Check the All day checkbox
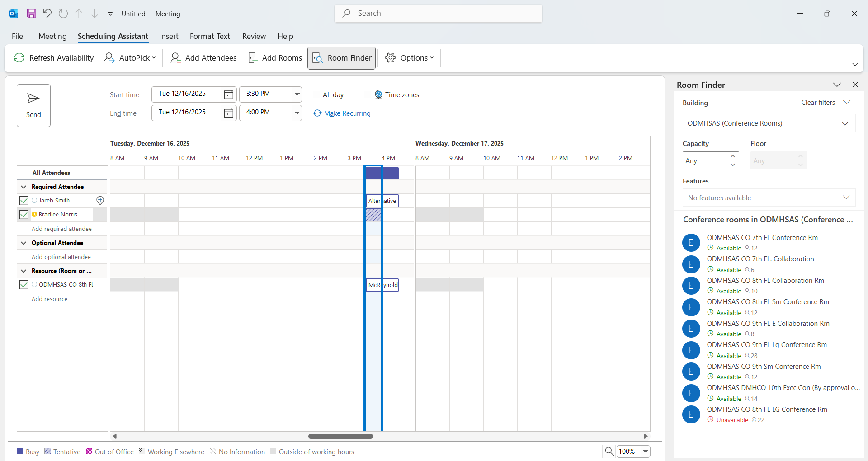This screenshot has height=461, width=868. (316, 94)
